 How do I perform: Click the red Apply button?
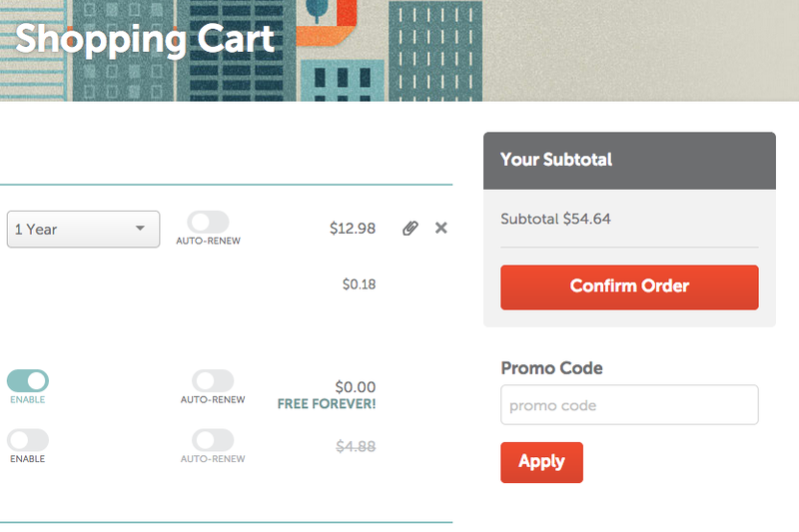tap(541, 462)
